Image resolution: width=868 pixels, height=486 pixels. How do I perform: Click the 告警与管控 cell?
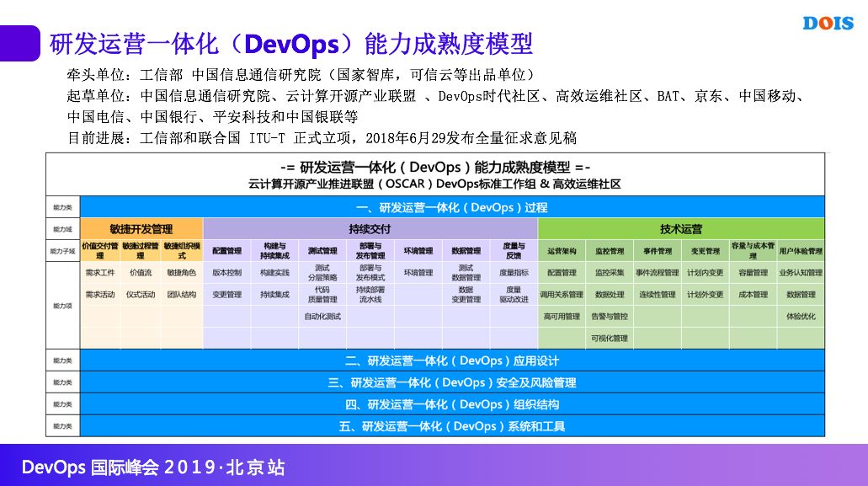point(610,316)
